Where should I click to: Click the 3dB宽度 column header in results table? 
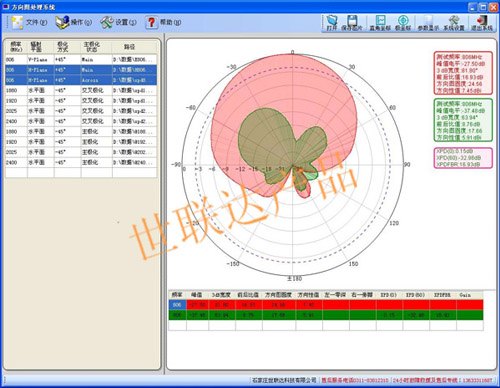pos(222,295)
